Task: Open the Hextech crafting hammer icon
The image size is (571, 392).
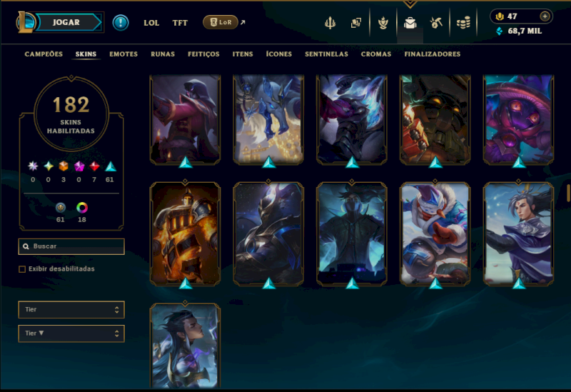Action: coord(436,23)
